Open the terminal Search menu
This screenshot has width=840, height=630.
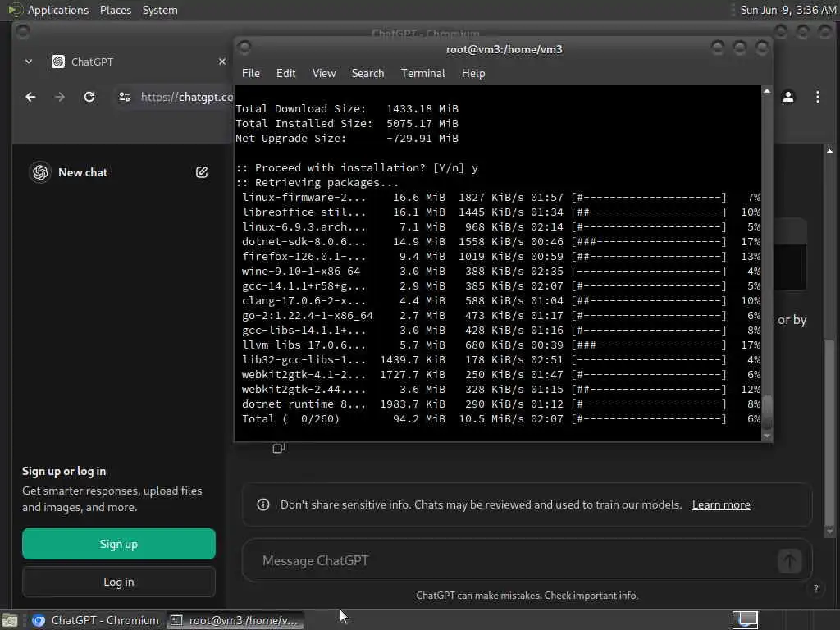[x=367, y=73]
